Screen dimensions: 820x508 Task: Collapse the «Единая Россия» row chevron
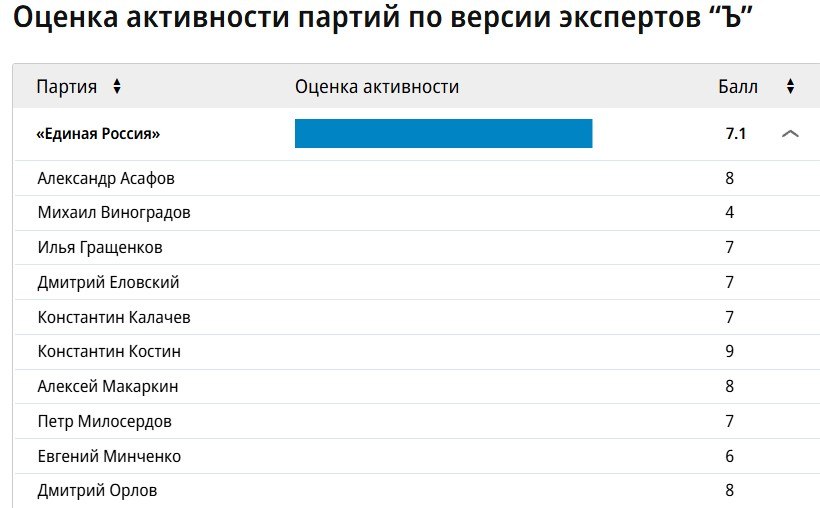pos(790,134)
